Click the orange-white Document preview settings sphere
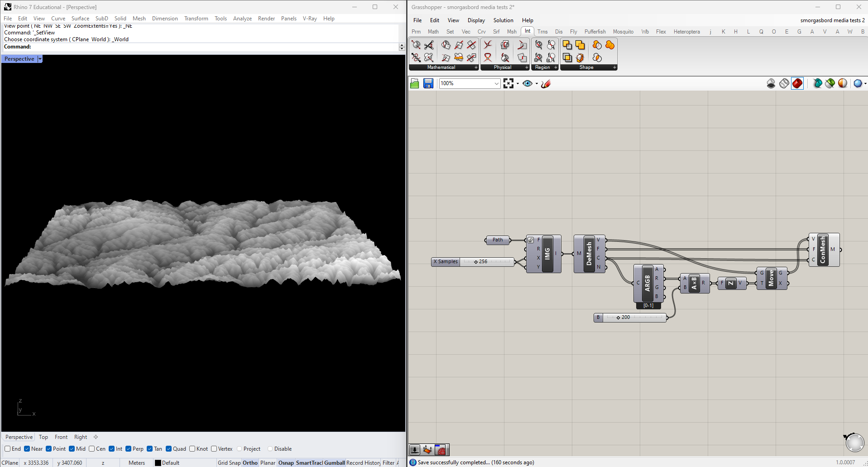This screenshot has width=868, height=467. click(x=843, y=83)
